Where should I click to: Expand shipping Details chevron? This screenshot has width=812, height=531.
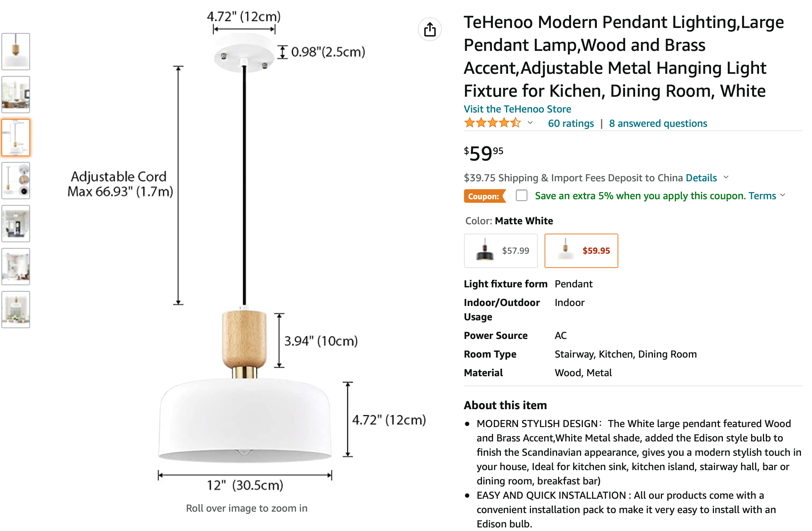[x=726, y=177]
